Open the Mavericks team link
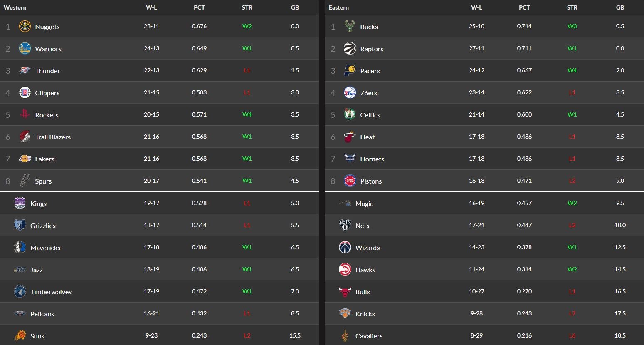Image resolution: width=644 pixels, height=345 pixels. (x=45, y=248)
